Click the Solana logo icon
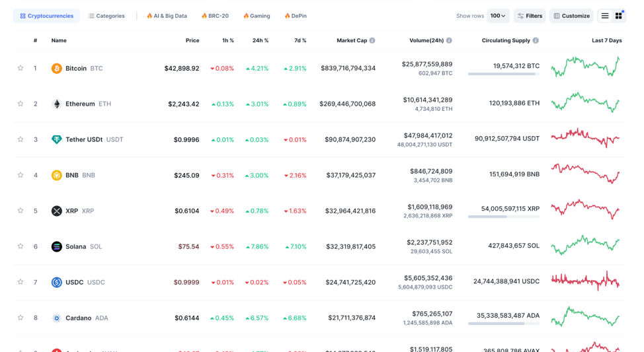644x352 pixels. coord(57,247)
